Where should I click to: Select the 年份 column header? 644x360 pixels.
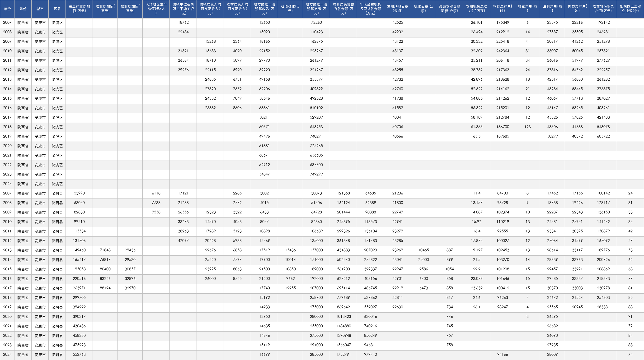coord(7,9)
